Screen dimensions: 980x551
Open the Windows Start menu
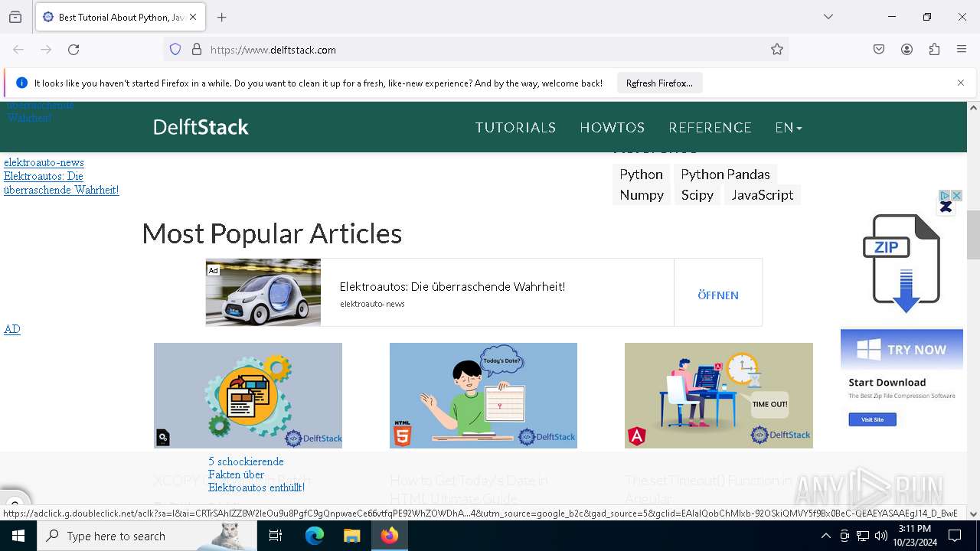(18, 536)
